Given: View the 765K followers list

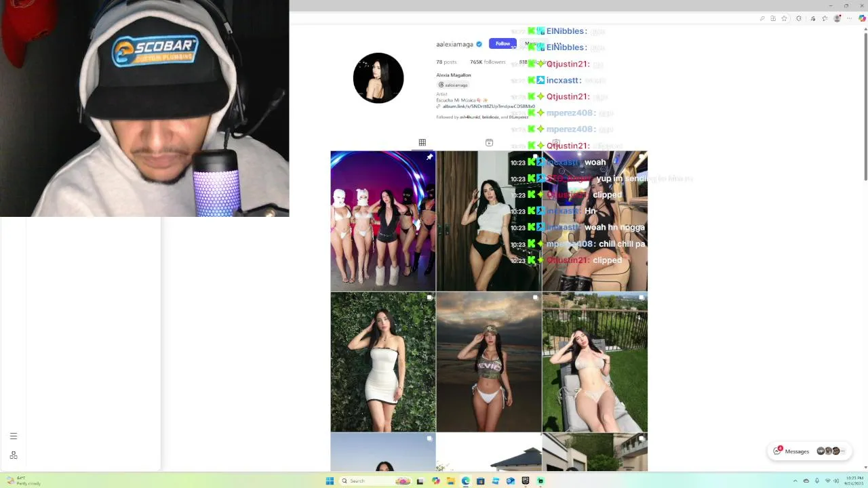Looking at the screenshot, I should [x=488, y=62].
